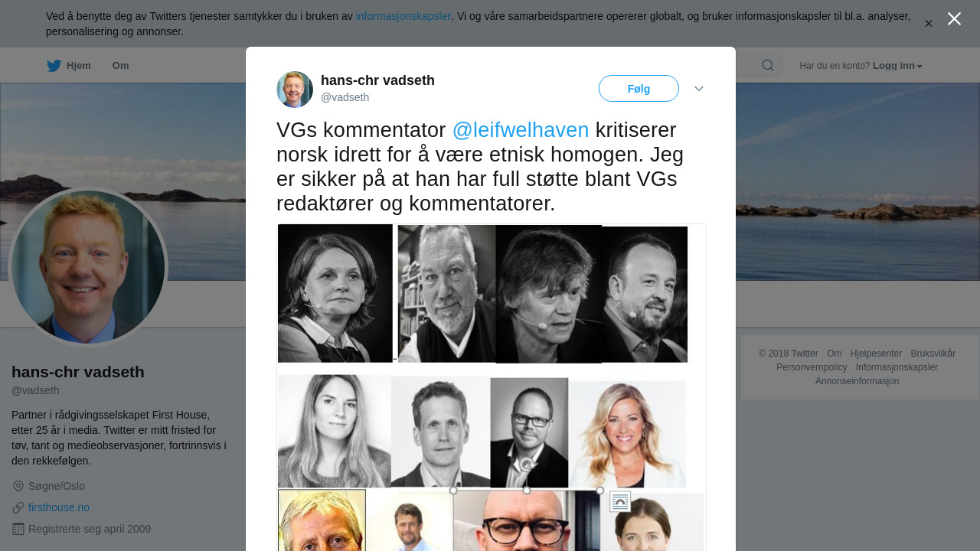
Task: Open the Hjem tab
Action: coord(69,66)
